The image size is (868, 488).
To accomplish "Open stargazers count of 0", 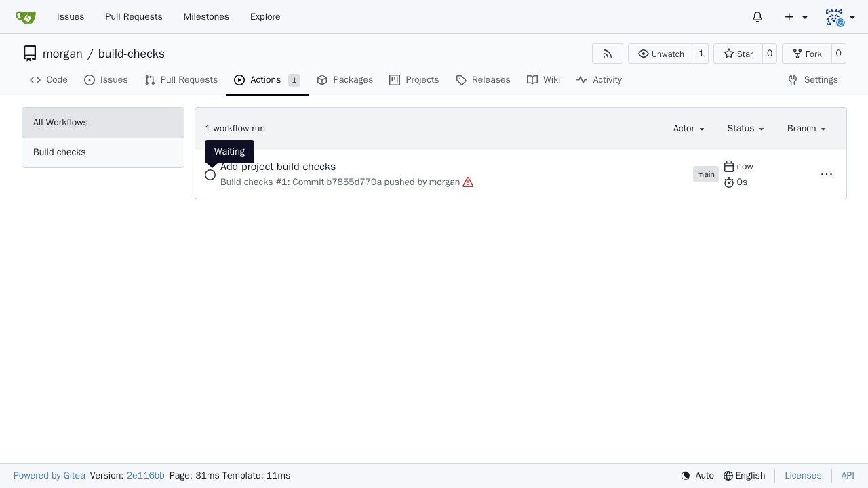I will (x=770, y=54).
